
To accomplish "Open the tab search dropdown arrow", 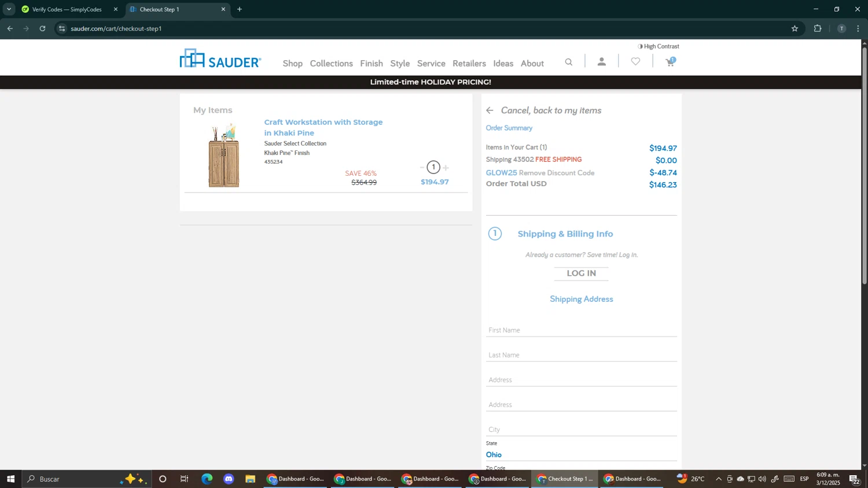I will coord(9,9).
